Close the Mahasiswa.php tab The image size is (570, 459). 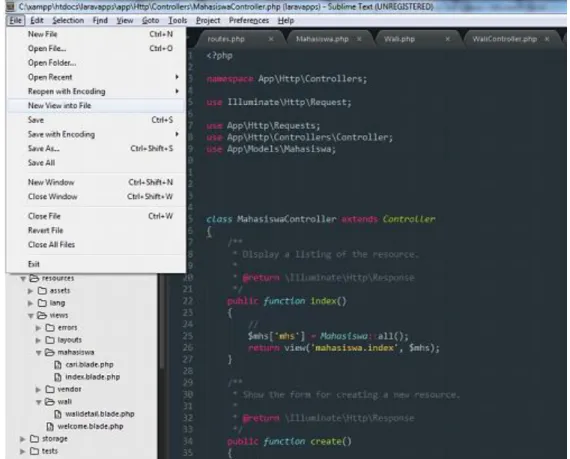[359, 39]
